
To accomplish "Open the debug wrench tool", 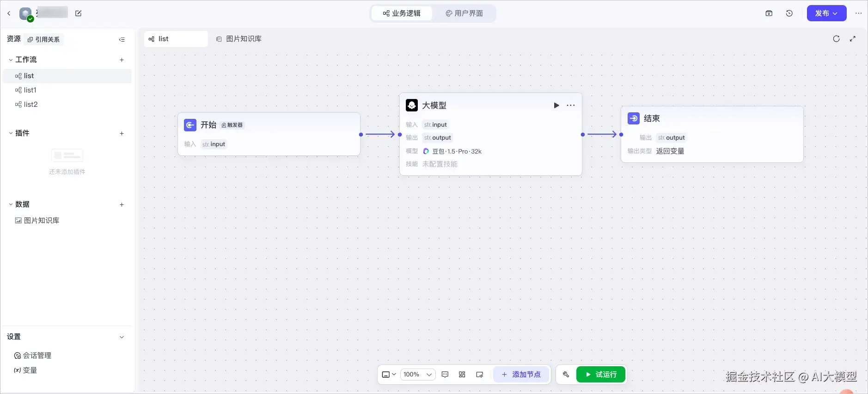I will (566, 375).
